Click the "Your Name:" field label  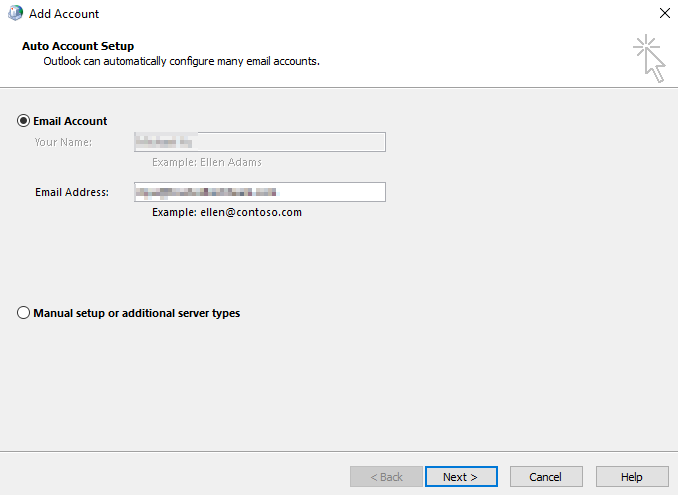click(x=63, y=142)
